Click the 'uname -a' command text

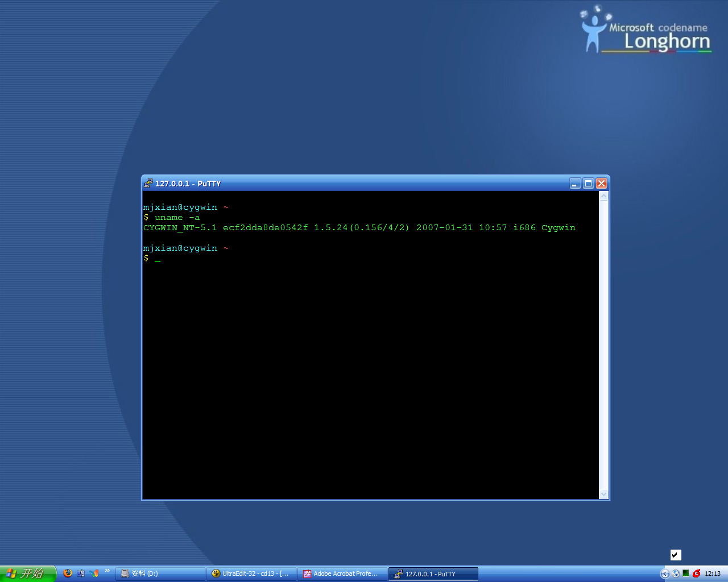point(177,218)
